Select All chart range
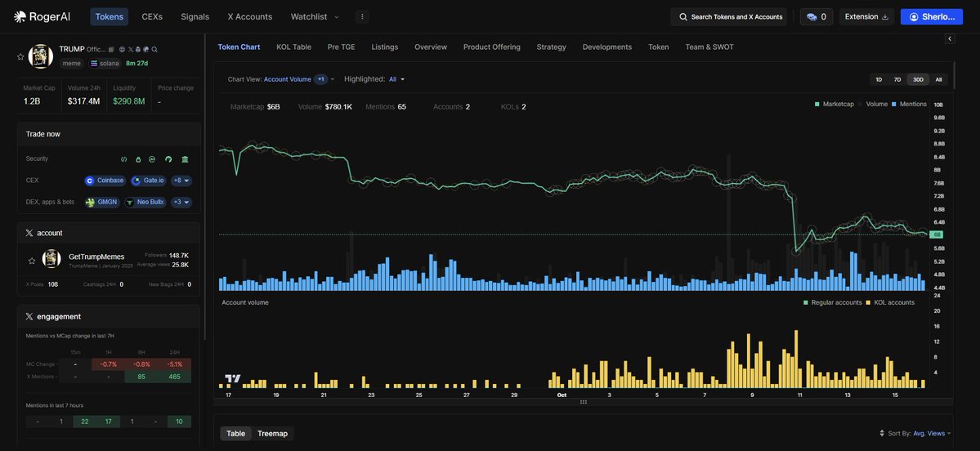980x451 pixels. (x=939, y=79)
